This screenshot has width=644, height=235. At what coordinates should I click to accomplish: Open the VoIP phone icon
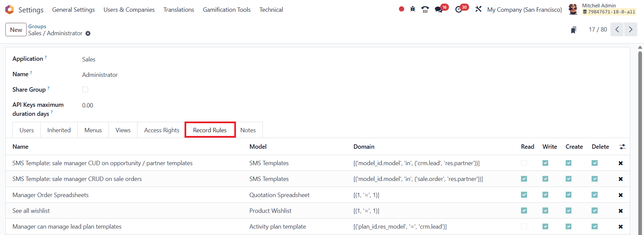(425, 9)
